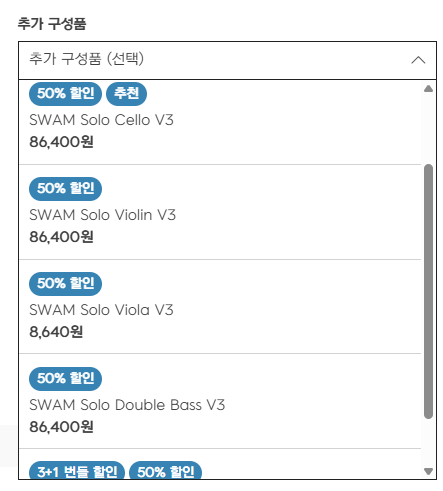Screen dimensions: 443x491
Task: Click the 86,400원 price under Solo Cello
Action: point(61,142)
